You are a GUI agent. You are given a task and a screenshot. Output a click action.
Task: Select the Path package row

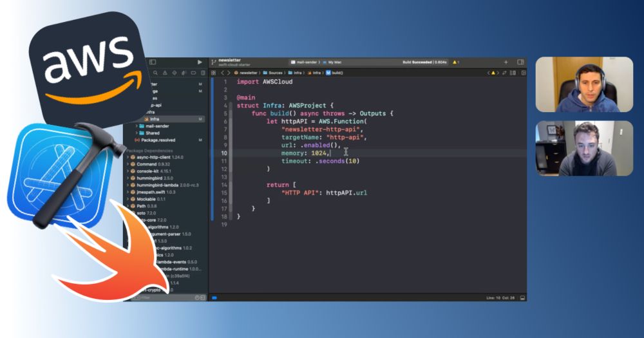pos(166,206)
